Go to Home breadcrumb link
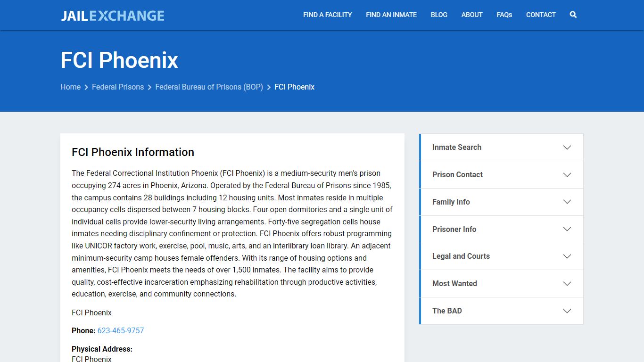The width and height of the screenshot is (644, 362). (x=70, y=87)
